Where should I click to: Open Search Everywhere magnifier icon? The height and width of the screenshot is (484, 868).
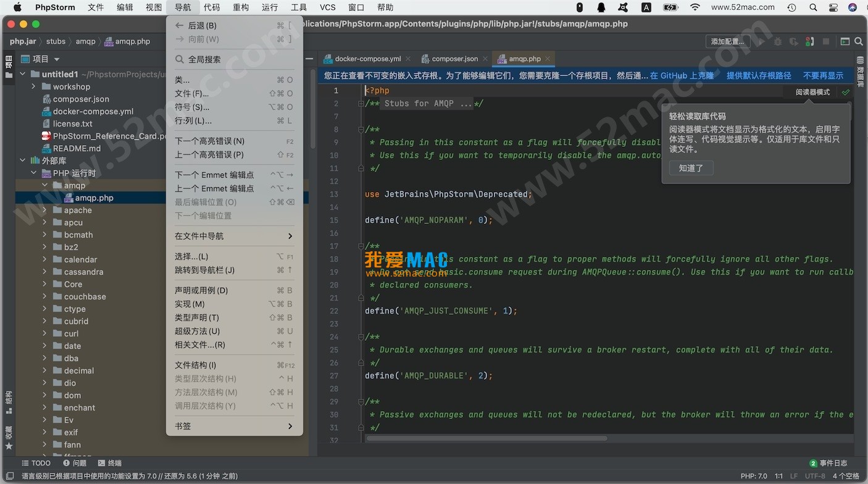pyautogui.click(x=858, y=41)
